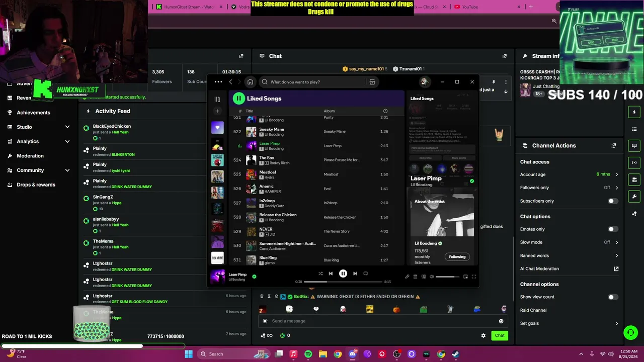Viewport: 644px width, 362px height.
Task: Expand the Community sidebar menu
Action: [x=67, y=170]
